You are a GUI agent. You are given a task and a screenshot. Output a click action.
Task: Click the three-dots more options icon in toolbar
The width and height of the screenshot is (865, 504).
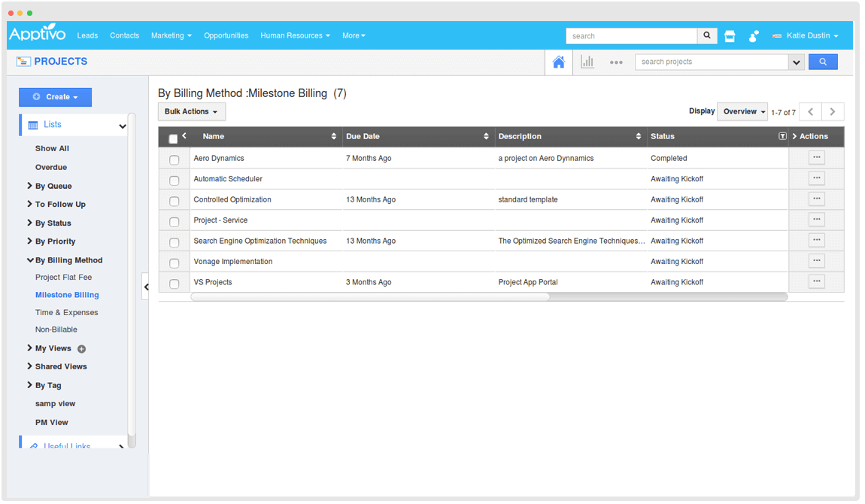pos(616,62)
